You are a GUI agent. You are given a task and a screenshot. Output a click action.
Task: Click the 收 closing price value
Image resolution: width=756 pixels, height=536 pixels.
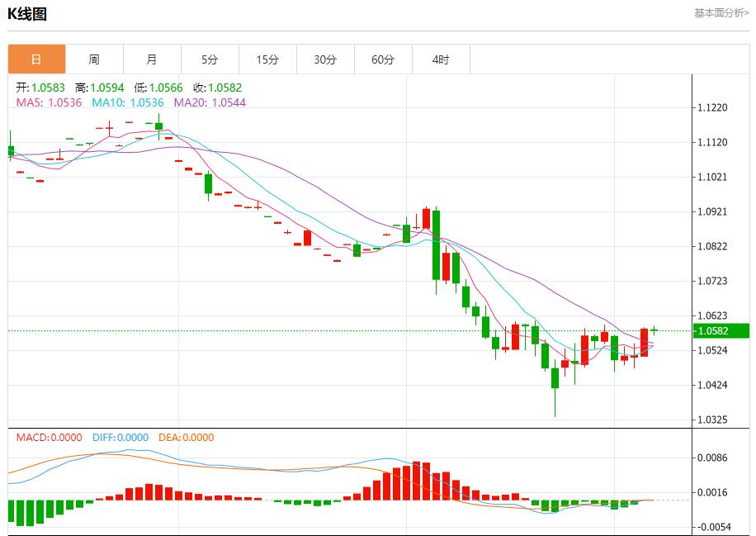click(224, 86)
